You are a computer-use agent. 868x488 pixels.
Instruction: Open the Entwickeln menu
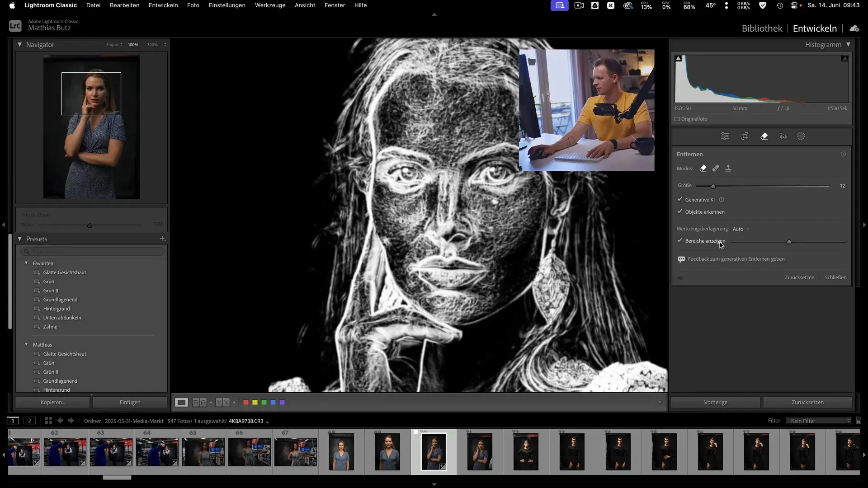click(163, 5)
